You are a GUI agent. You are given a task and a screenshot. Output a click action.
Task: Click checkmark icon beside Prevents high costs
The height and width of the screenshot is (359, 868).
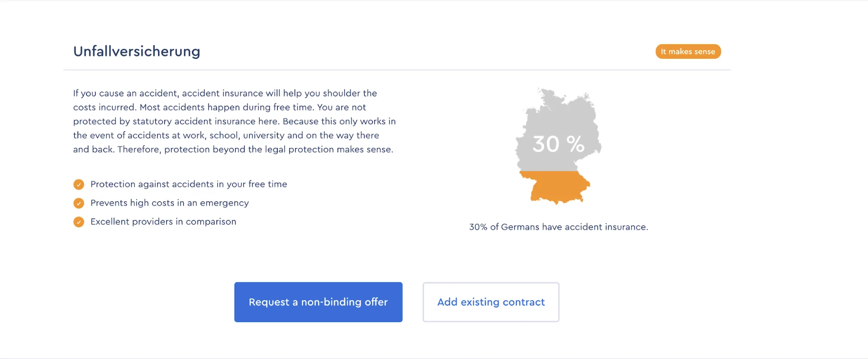pyautogui.click(x=79, y=203)
